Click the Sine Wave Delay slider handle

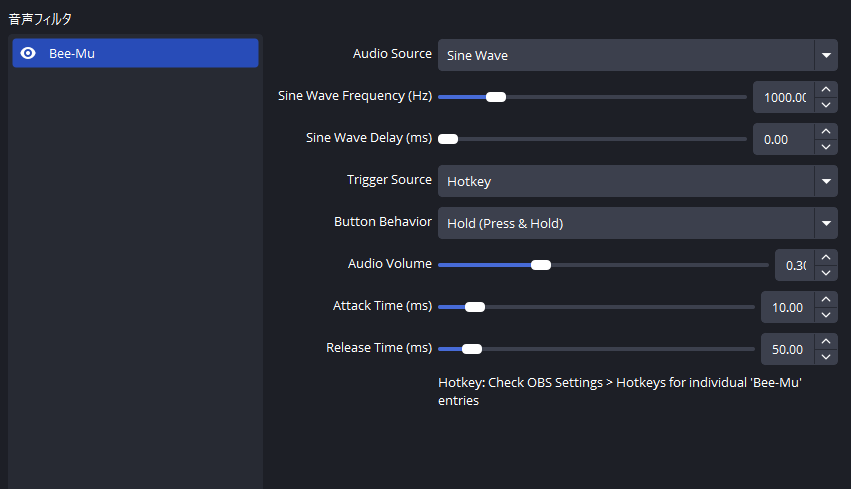[448, 139]
